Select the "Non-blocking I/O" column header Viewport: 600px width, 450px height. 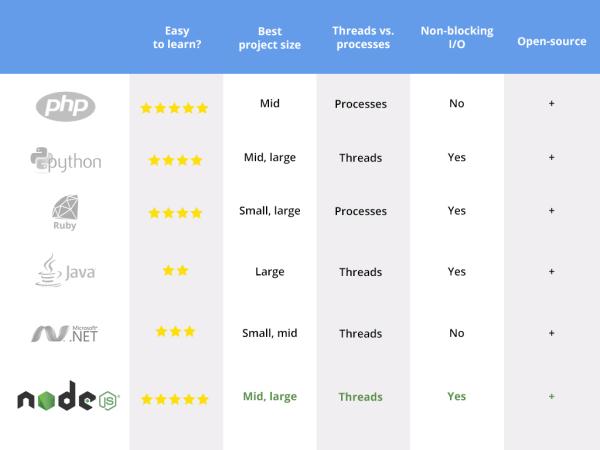pos(456,38)
